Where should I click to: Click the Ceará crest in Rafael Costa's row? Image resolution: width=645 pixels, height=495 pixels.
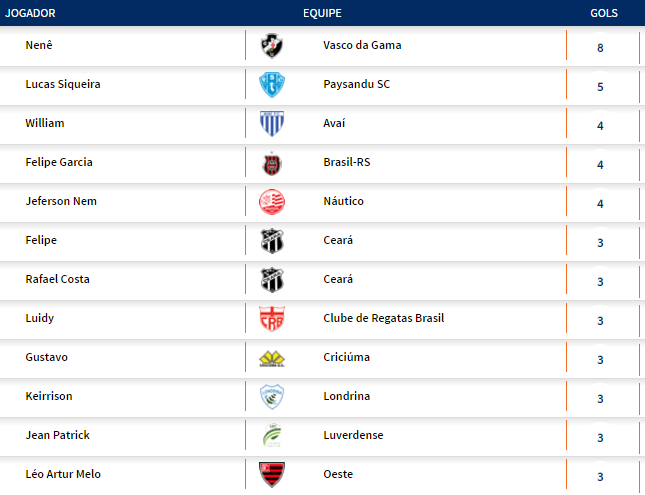pyautogui.click(x=271, y=279)
